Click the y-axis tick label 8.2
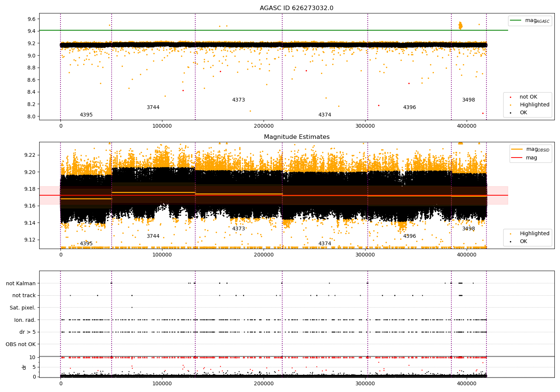The width and height of the screenshot is (560, 392). tap(32, 104)
